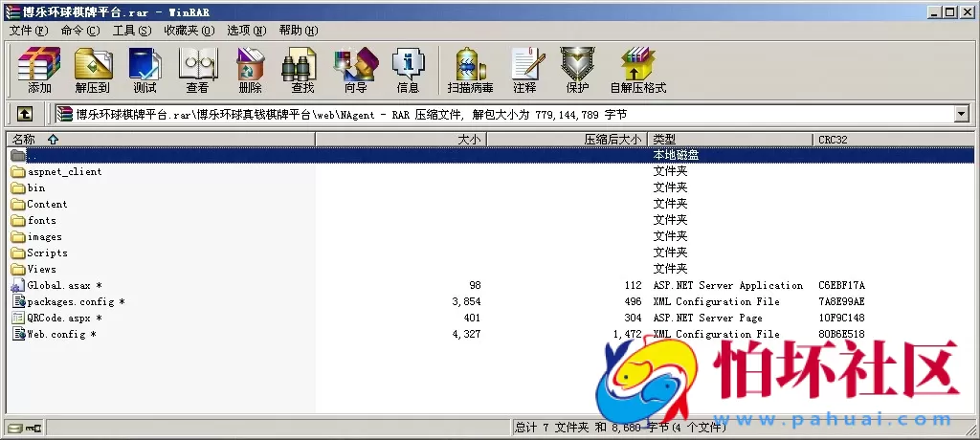
Task: Click the images folder icon
Action: pos(18,236)
